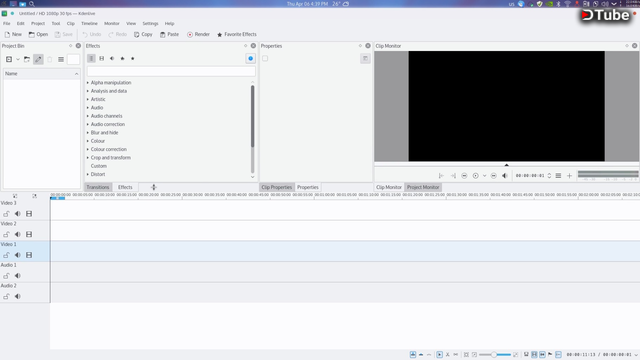640x360 pixels.
Task: Toggle monitor volume speaker icon
Action: (505, 176)
